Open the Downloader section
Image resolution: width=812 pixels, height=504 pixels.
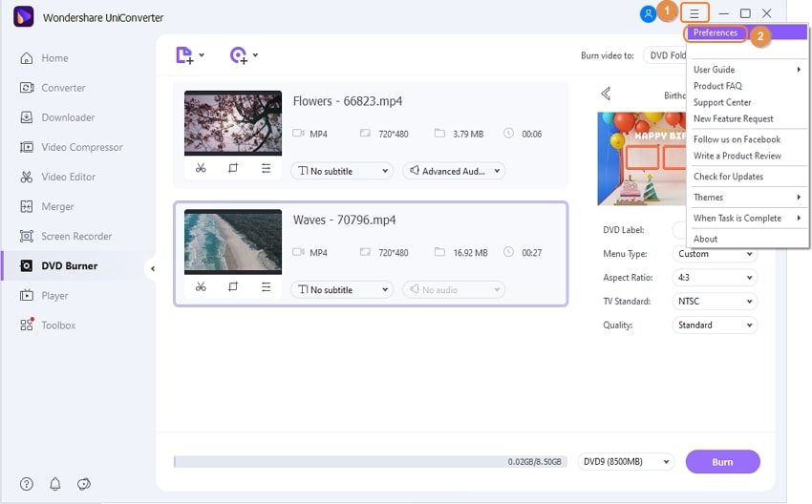(x=57, y=117)
